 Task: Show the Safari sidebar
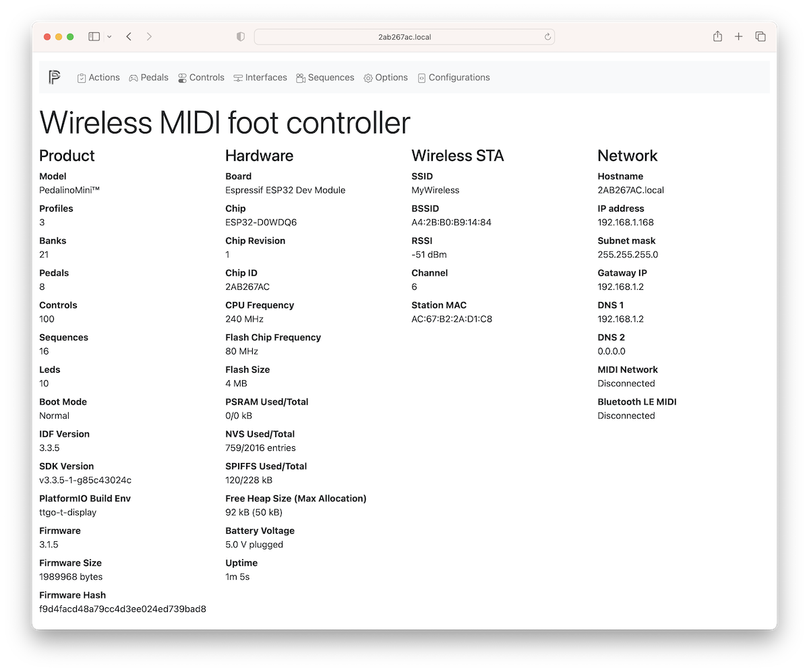tap(94, 36)
